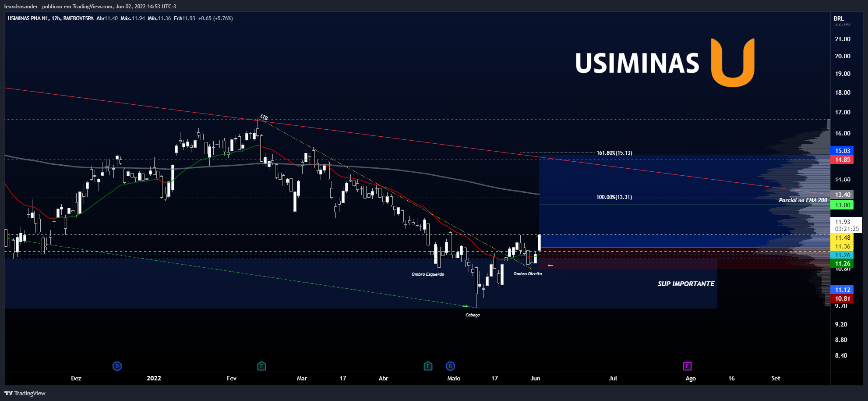Image resolution: width=868 pixels, height=401 pixels.
Task: Click the green earnings marker before Maio
Action: [428, 366]
